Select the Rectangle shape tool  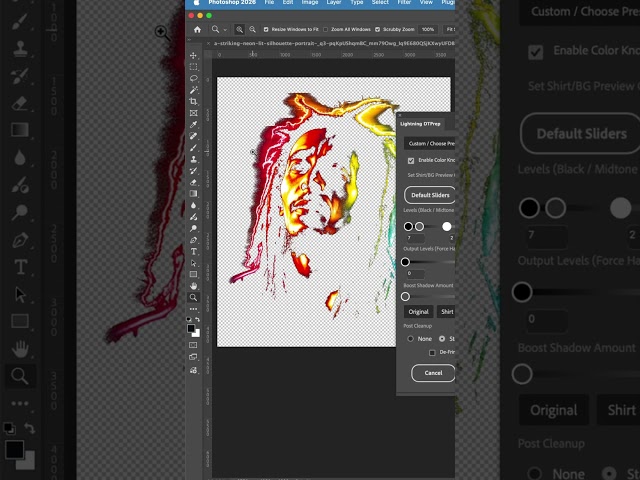193,274
